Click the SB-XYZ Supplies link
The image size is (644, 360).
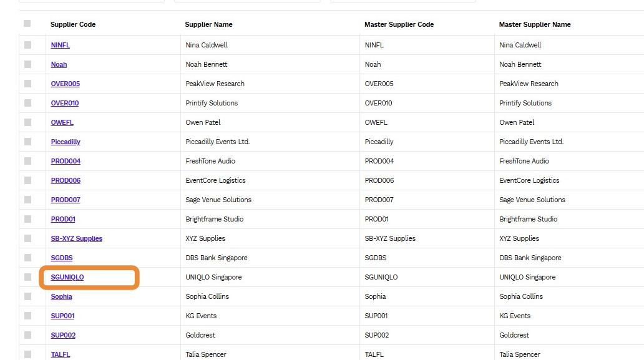coord(76,238)
